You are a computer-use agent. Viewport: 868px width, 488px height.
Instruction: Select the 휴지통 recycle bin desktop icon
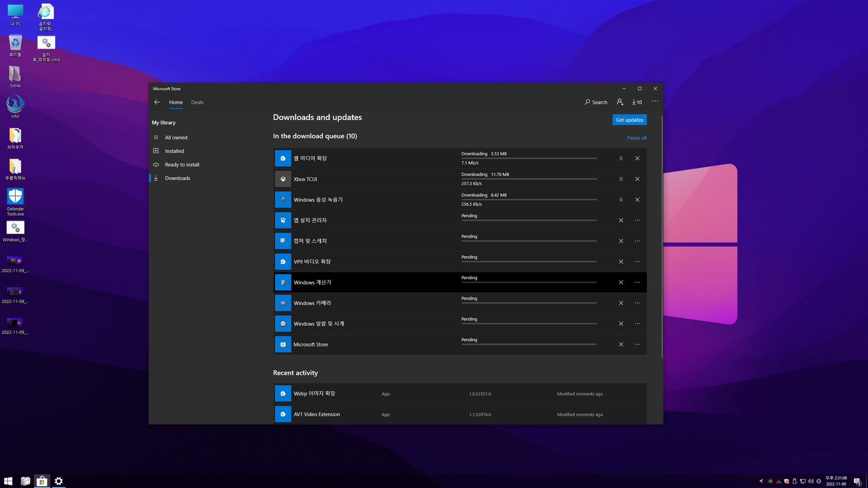pyautogui.click(x=15, y=46)
